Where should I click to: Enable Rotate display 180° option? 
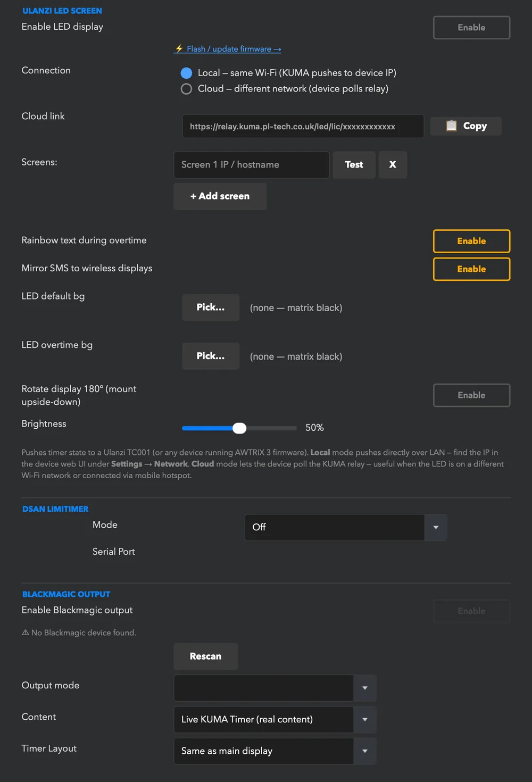(x=471, y=395)
